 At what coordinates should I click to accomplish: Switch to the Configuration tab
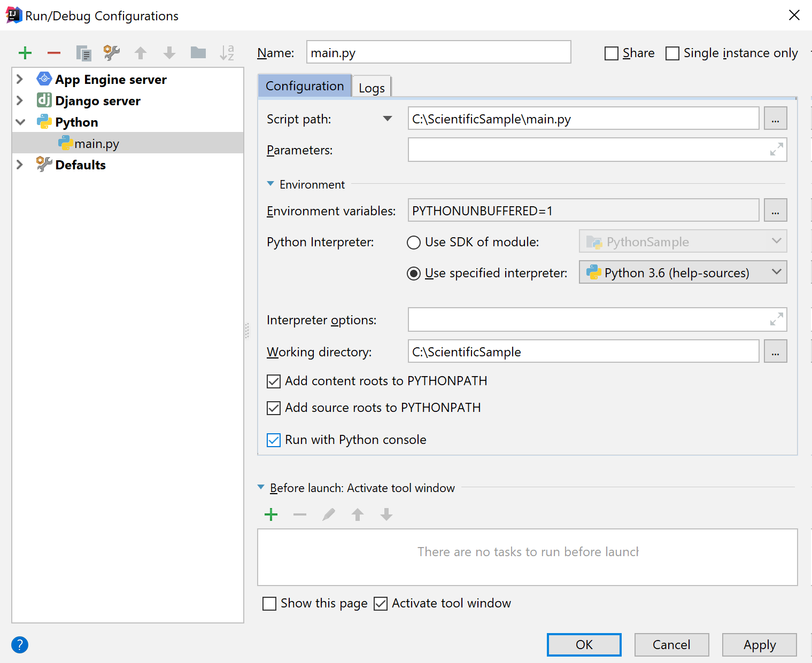(305, 86)
